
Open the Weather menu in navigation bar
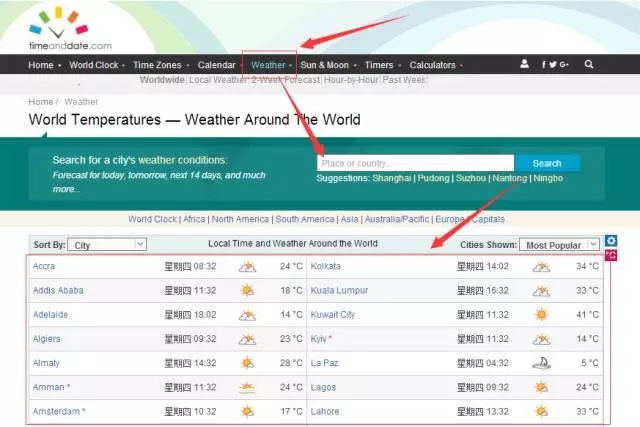(x=269, y=65)
